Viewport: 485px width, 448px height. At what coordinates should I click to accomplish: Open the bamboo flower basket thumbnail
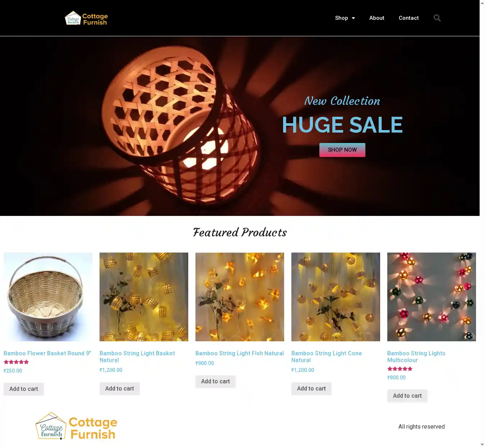pos(48,297)
